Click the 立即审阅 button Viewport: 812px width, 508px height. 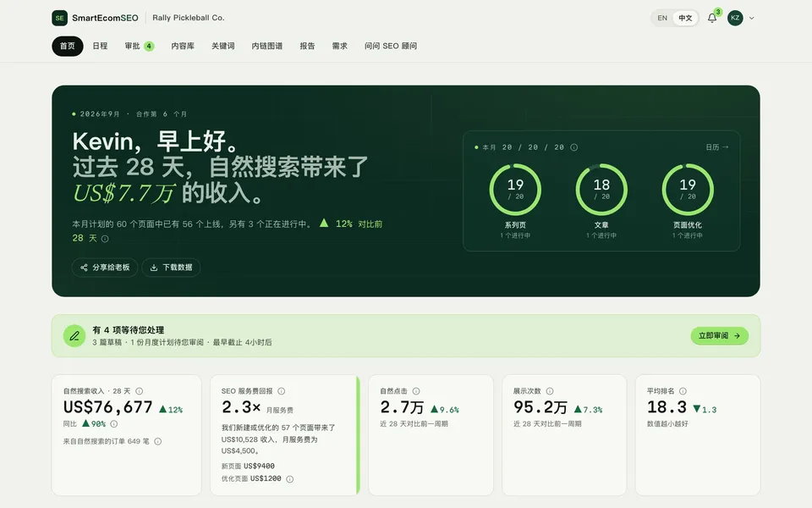pyautogui.click(x=719, y=336)
